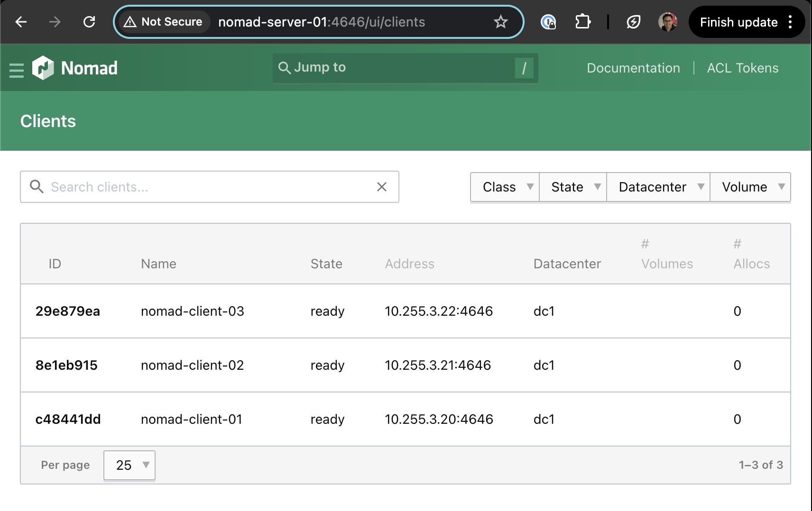Clear the client search with the X icon

pos(382,187)
